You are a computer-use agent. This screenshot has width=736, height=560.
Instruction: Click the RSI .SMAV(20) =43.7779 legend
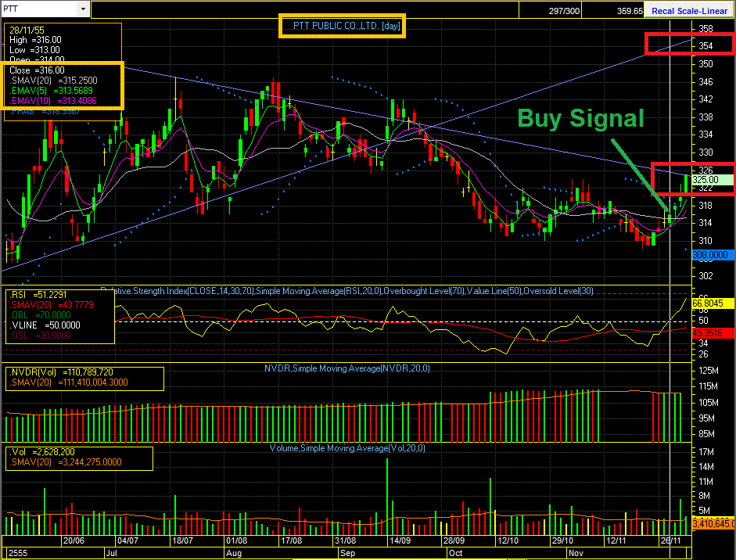pyautogui.click(x=52, y=305)
